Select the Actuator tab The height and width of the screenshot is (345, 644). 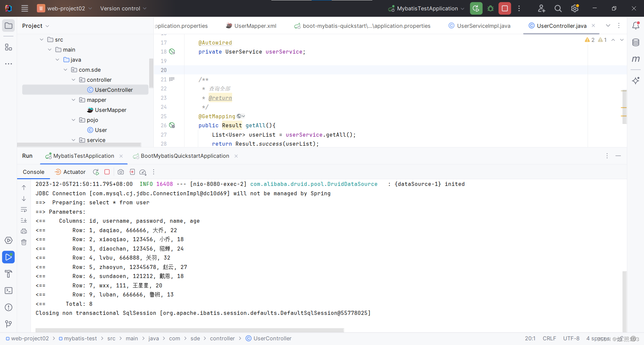click(70, 172)
